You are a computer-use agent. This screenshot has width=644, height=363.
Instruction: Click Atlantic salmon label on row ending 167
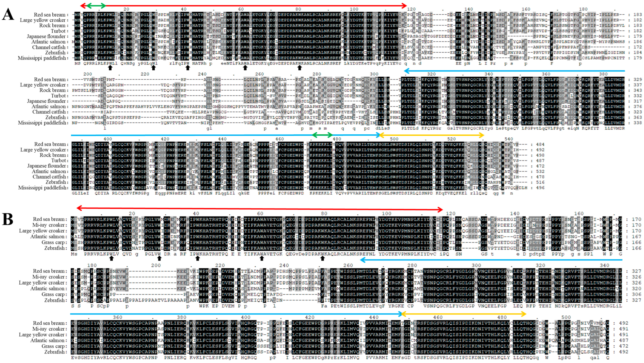point(48,237)
